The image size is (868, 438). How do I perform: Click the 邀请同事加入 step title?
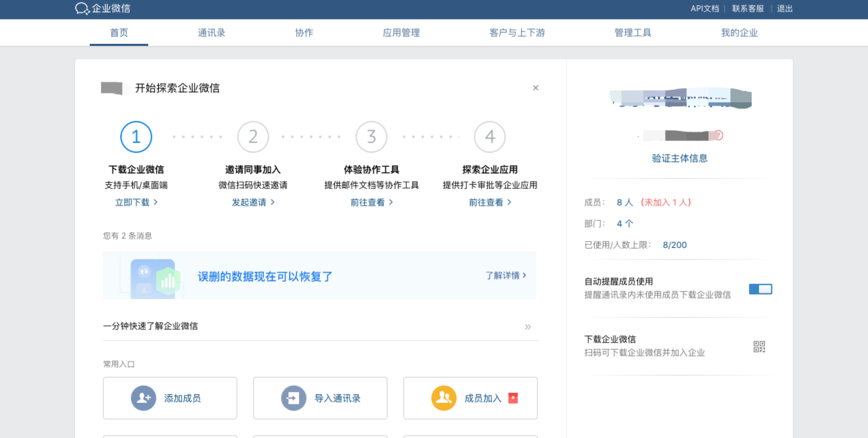pyautogui.click(x=253, y=169)
